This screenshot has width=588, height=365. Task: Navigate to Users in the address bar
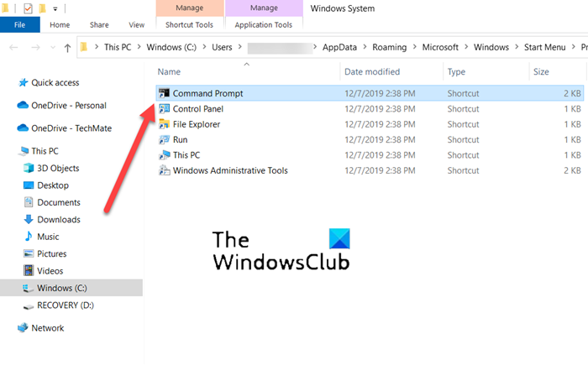coord(222,47)
